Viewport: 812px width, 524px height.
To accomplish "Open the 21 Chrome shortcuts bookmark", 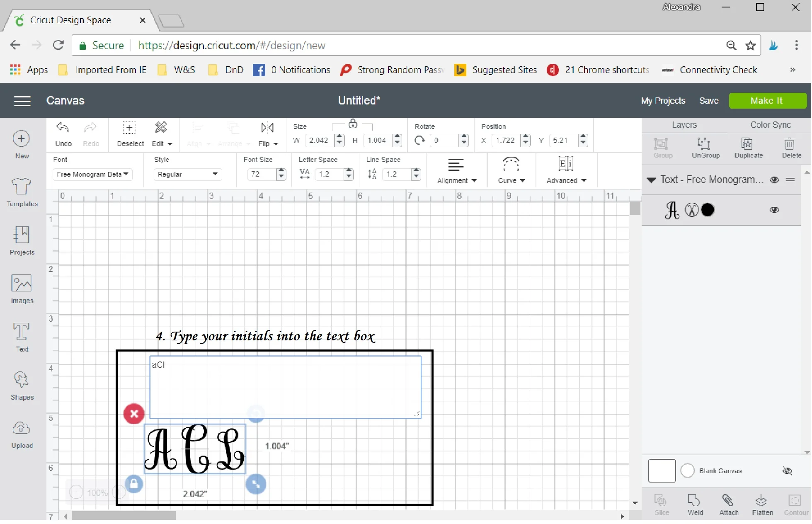I will click(598, 70).
